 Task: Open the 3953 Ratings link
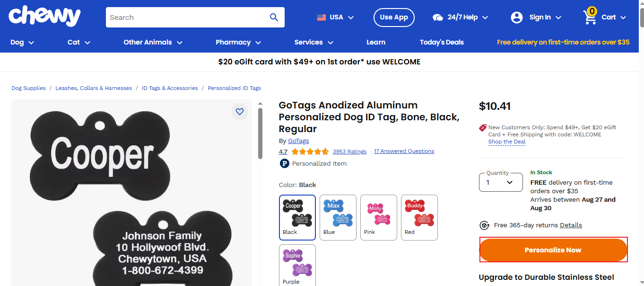pos(349,152)
